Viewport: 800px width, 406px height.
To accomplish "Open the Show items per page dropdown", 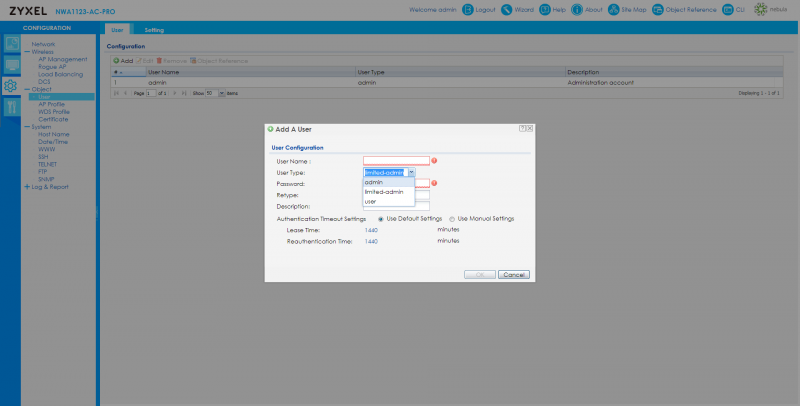I will pyautogui.click(x=221, y=93).
